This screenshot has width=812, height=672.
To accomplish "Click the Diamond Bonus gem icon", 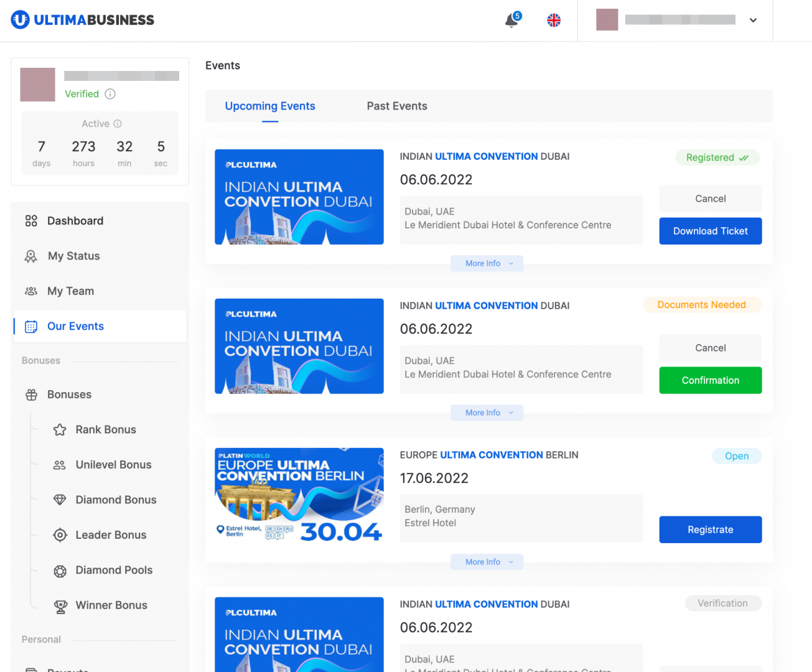I will [x=60, y=500].
